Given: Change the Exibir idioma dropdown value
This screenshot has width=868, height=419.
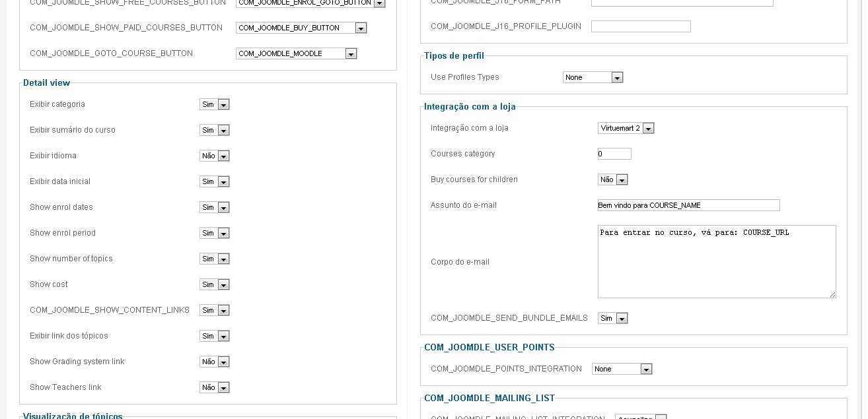Looking at the screenshot, I should pyautogui.click(x=214, y=156).
